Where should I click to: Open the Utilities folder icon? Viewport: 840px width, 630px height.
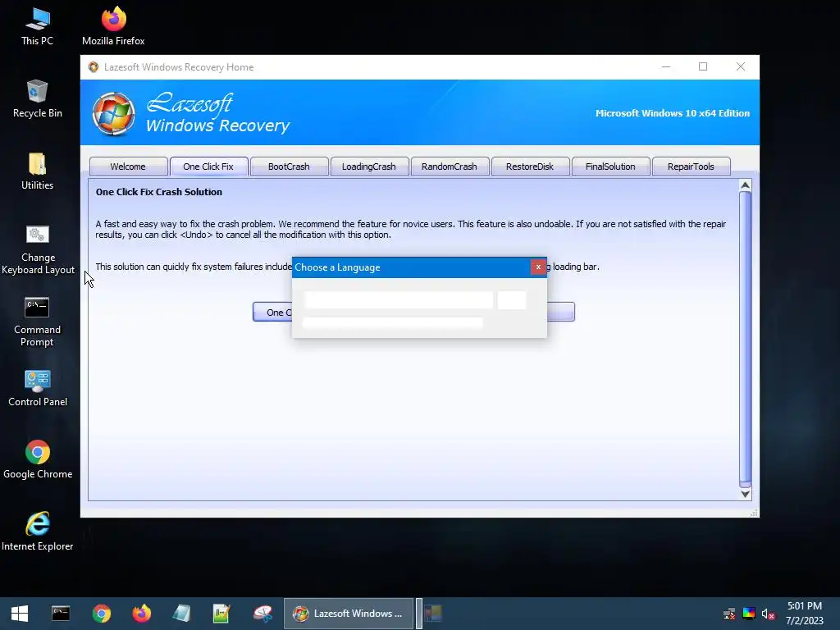click(37, 171)
